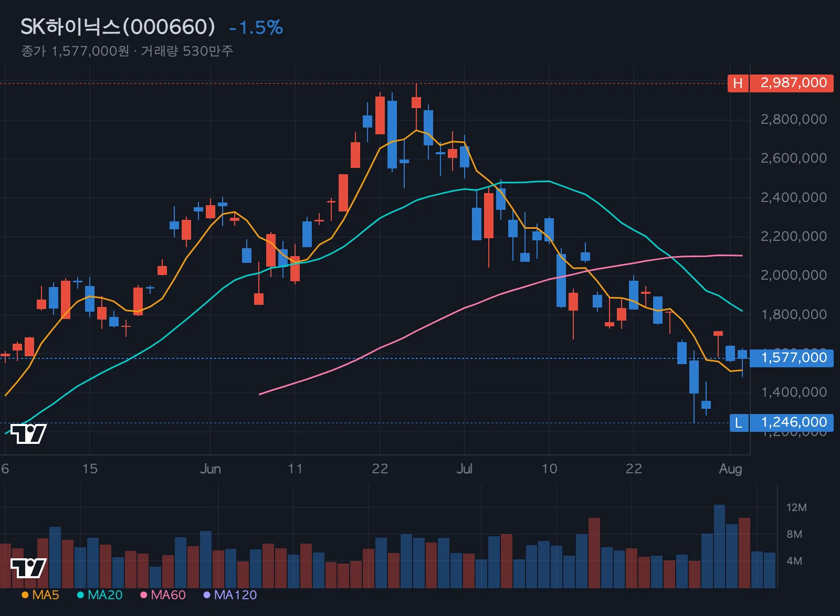Click the -1.5% change percentage

click(x=256, y=28)
